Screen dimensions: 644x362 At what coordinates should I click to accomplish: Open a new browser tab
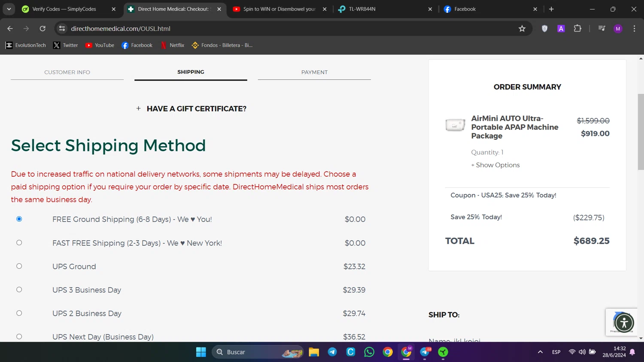click(551, 9)
